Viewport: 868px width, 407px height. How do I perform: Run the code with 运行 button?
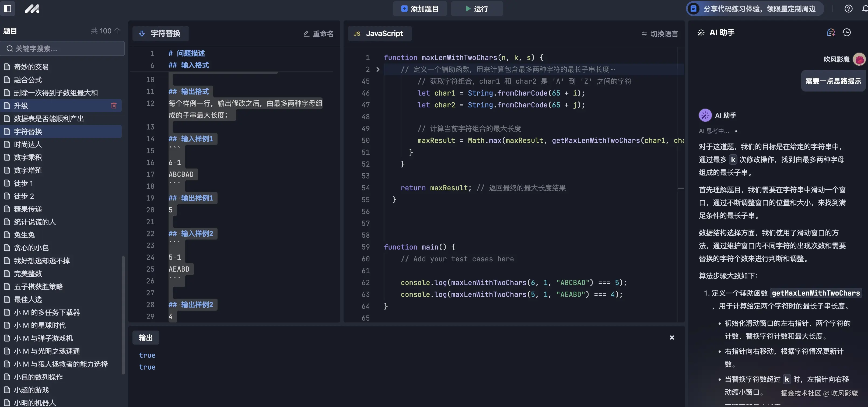[477, 9]
